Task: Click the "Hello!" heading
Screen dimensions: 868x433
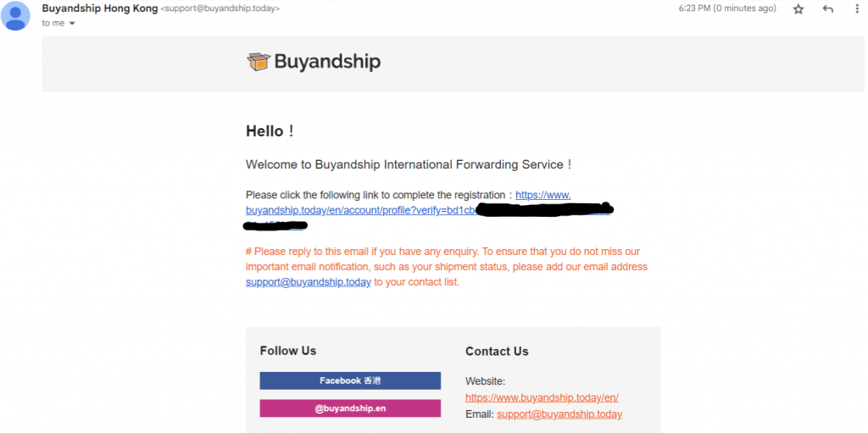Action: [x=270, y=131]
